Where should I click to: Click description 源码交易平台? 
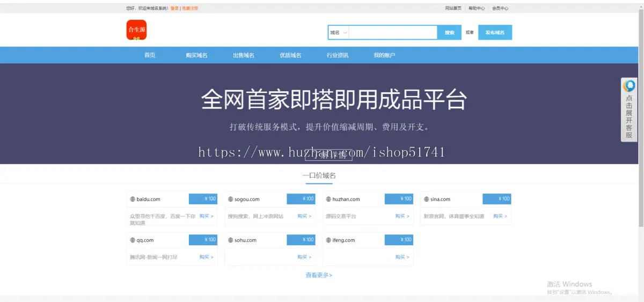coord(341,216)
